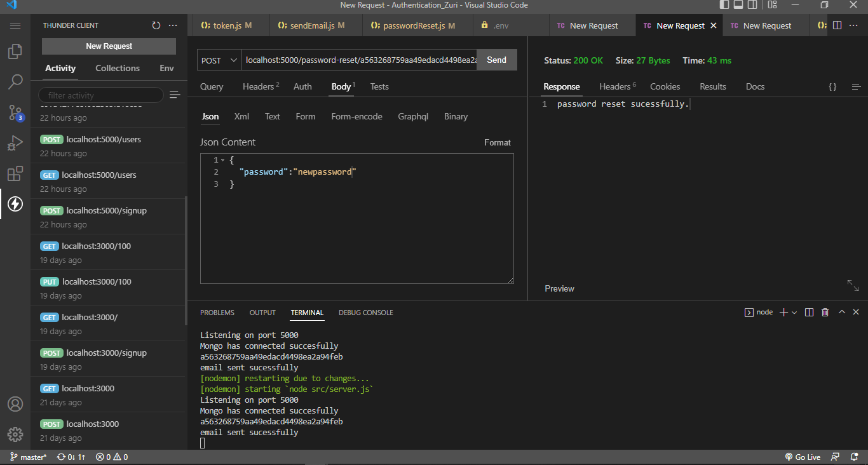Open the POST method dropdown
The width and height of the screenshot is (868, 465).
coord(219,59)
